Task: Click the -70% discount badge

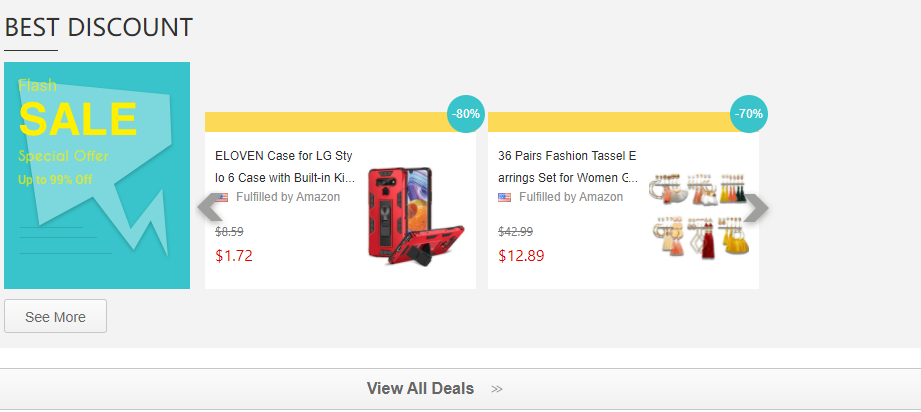Action: (749, 114)
